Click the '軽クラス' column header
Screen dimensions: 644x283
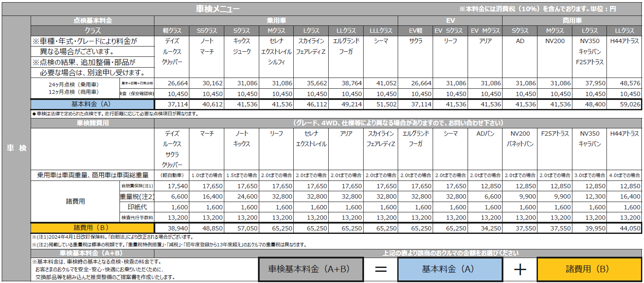tap(172, 31)
